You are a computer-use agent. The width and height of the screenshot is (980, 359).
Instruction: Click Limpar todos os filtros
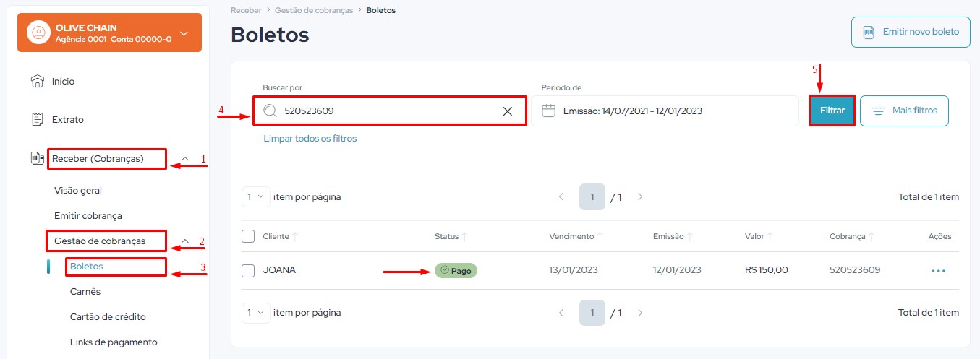pyautogui.click(x=310, y=139)
